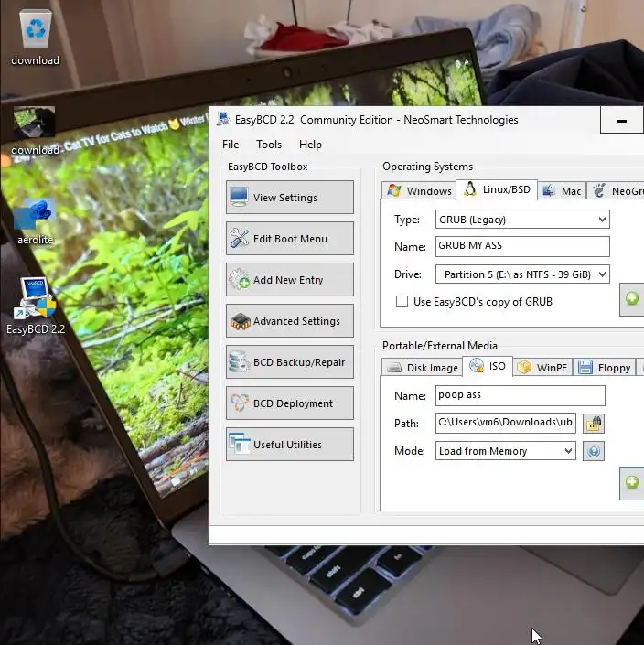The image size is (644, 645).
Task: Switch to the Mac tab
Action: (x=562, y=190)
